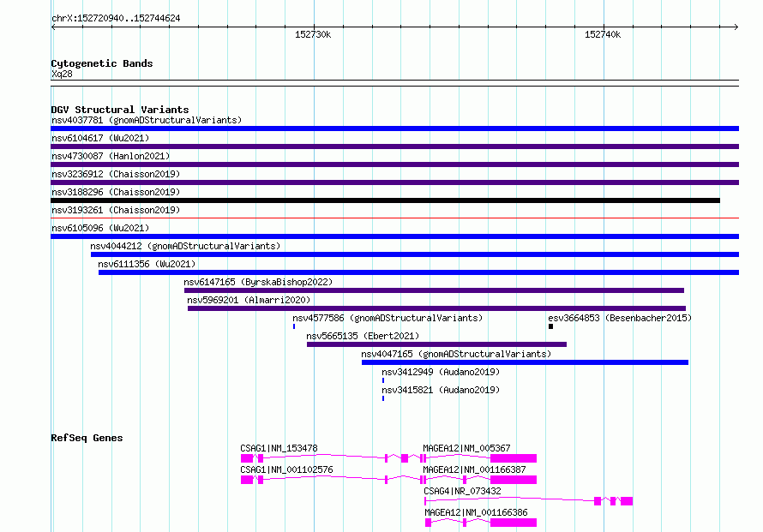Click the MAGEA12|NM_001166386 gene label
Viewport: 763px width, 532px height.
tap(476, 512)
